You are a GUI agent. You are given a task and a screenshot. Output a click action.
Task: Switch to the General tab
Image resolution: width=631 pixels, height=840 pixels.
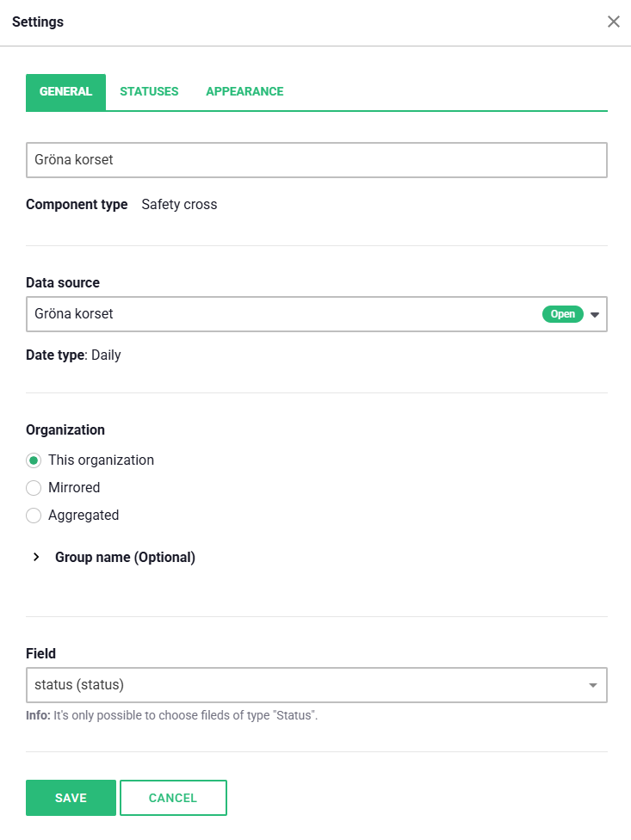click(65, 92)
